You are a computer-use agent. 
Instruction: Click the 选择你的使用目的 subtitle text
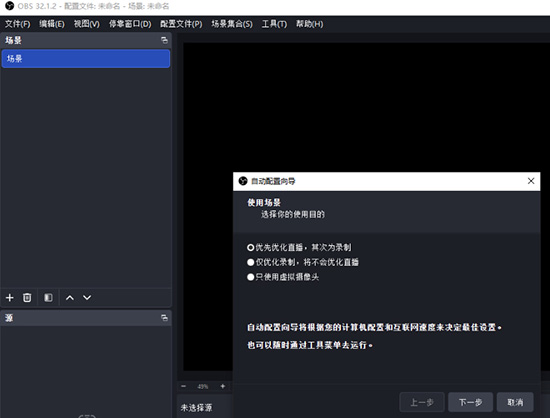coord(293,214)
